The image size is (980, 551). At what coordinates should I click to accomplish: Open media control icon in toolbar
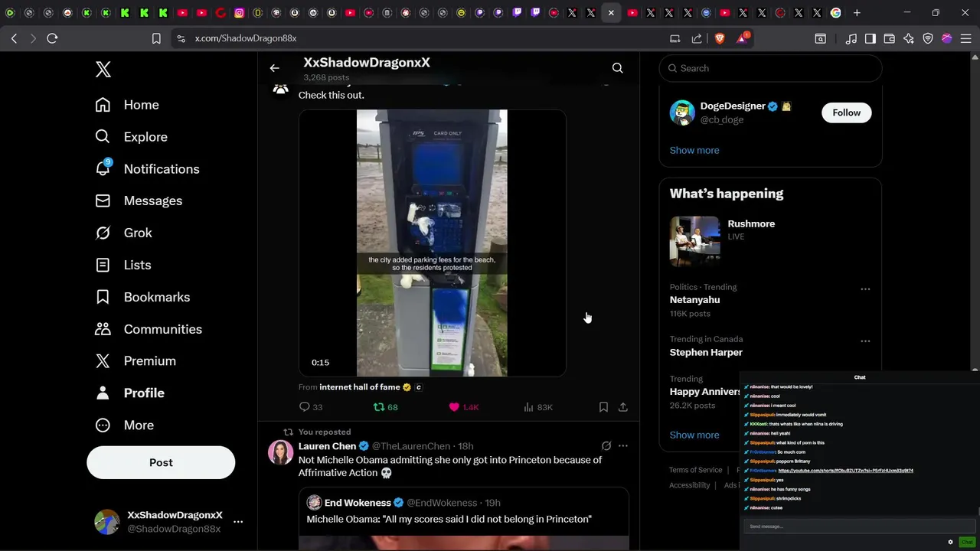click(851, 38)
